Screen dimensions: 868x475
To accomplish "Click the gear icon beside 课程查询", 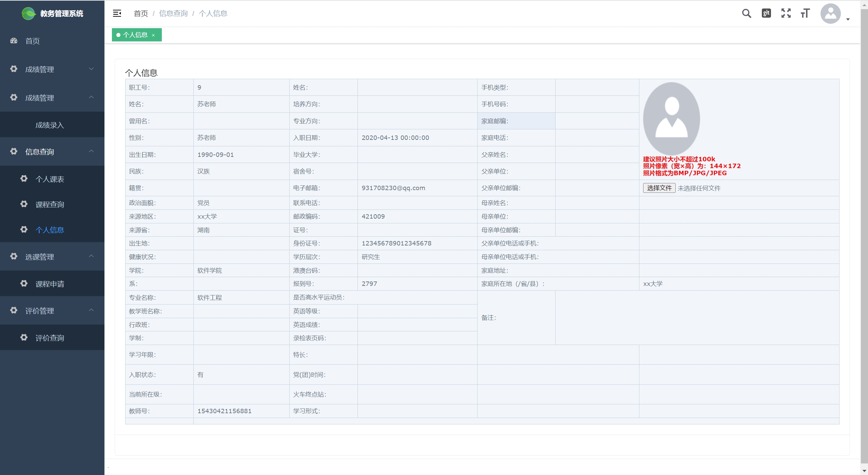I will pyautogui.click(x=24, y=204).
